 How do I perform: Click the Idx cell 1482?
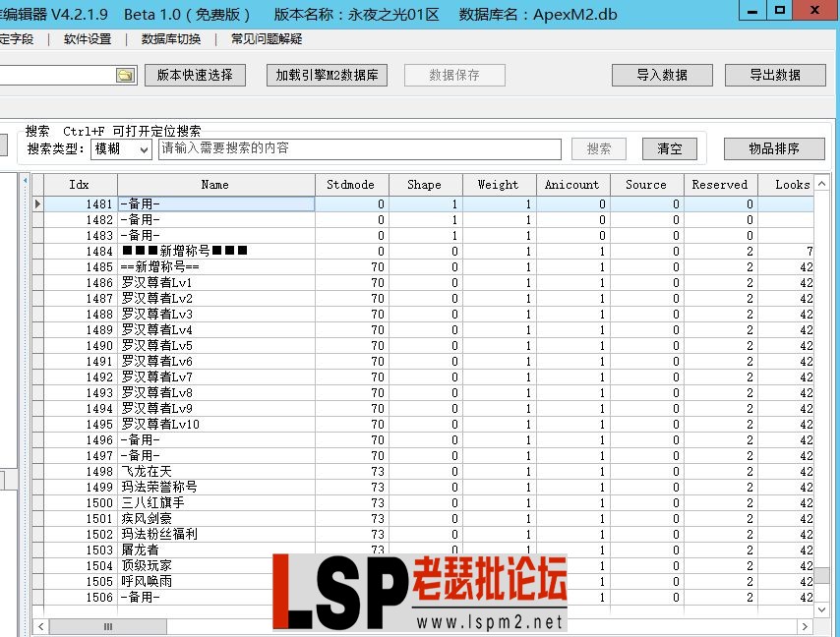click(81, 219)
